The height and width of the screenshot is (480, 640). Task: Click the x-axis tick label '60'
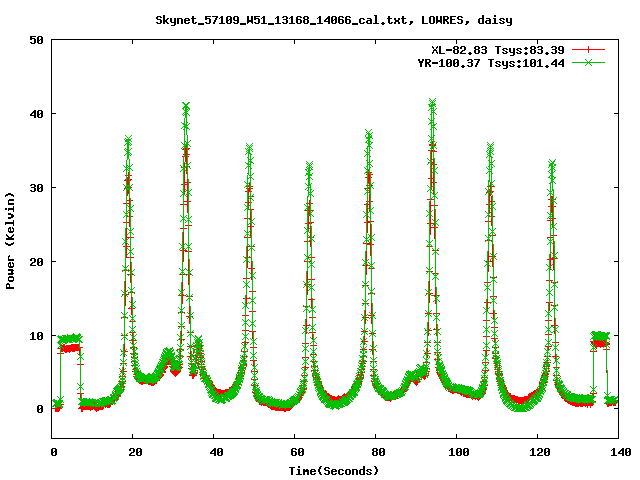[x=297, y=452]
